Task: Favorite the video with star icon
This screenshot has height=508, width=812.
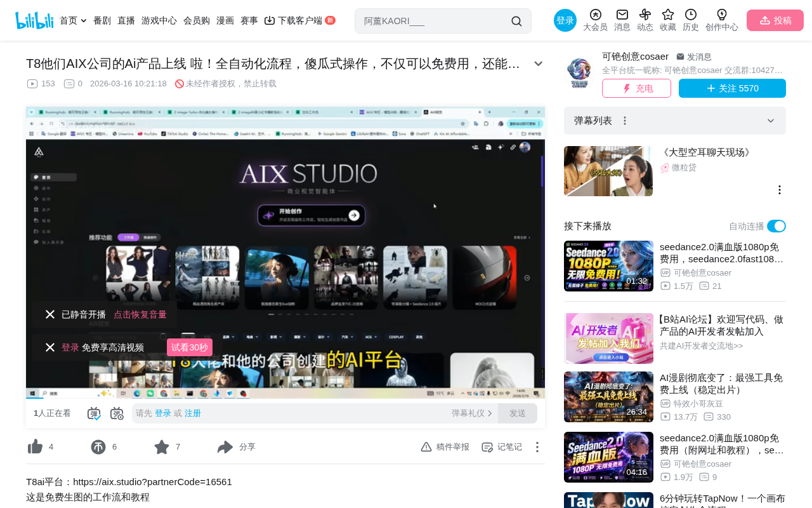Action: point(162,447)
